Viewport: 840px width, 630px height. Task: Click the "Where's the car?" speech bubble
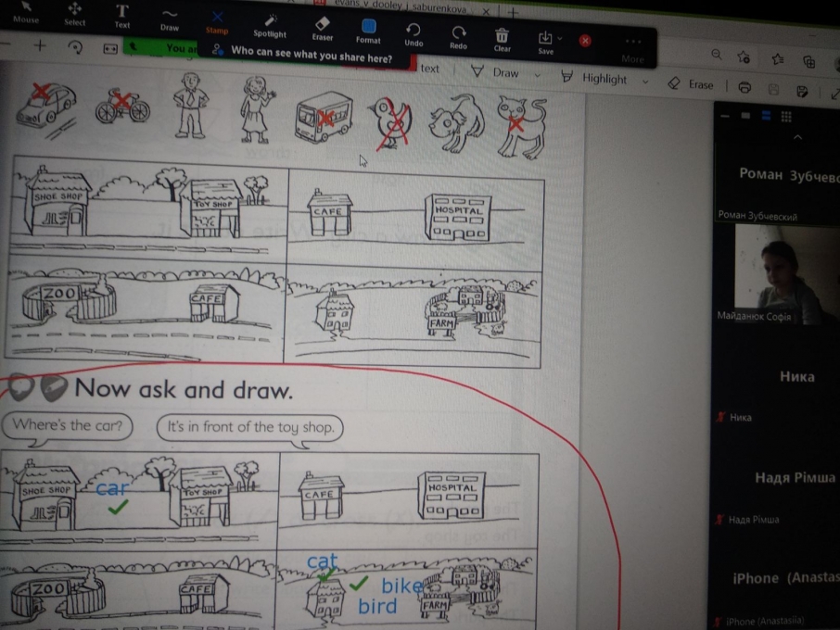[x=67, y=427]
